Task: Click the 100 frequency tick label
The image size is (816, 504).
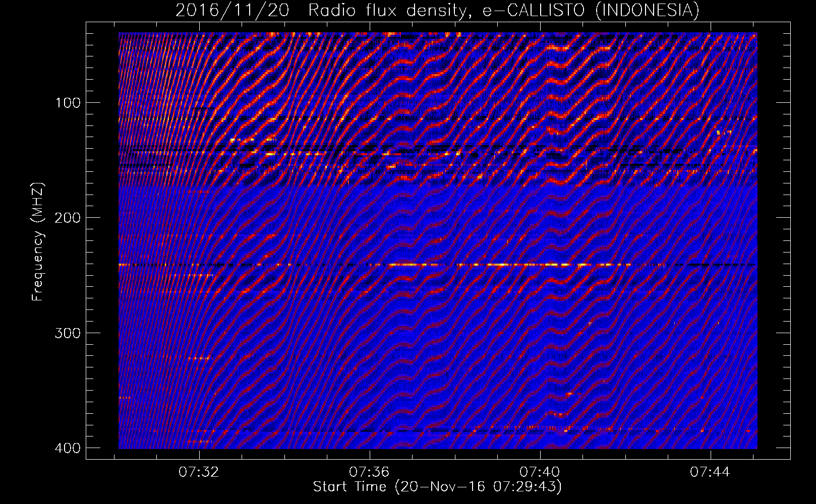Action: [68, 103]
